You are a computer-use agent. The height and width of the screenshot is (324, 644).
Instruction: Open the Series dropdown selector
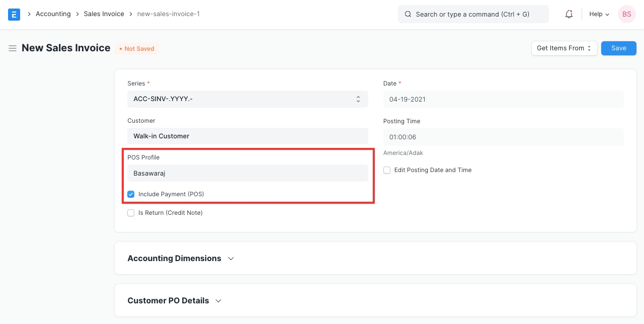click(248, 99)
